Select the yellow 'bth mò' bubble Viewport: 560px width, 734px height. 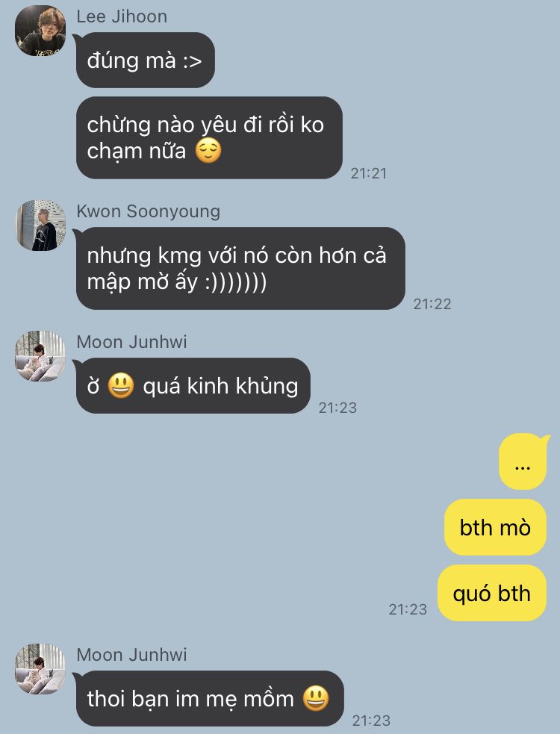[495, 528]
